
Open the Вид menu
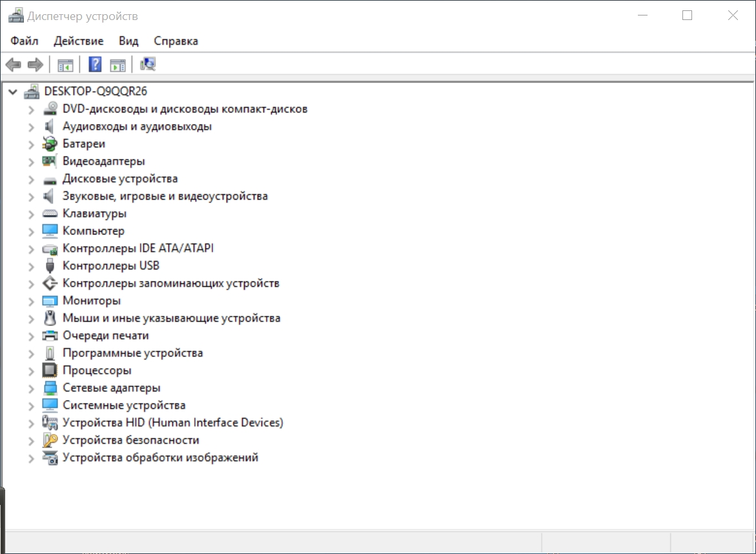[x=128, y=41]
